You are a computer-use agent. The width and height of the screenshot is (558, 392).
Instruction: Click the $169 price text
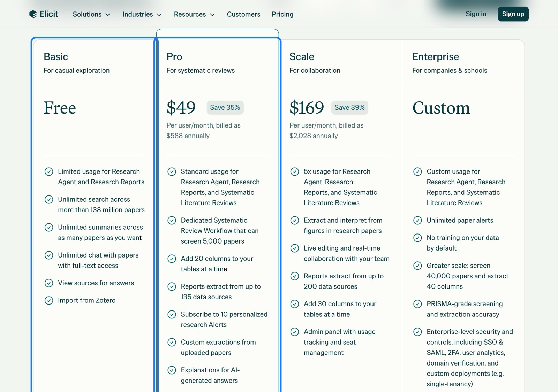(x=307, y=108)
